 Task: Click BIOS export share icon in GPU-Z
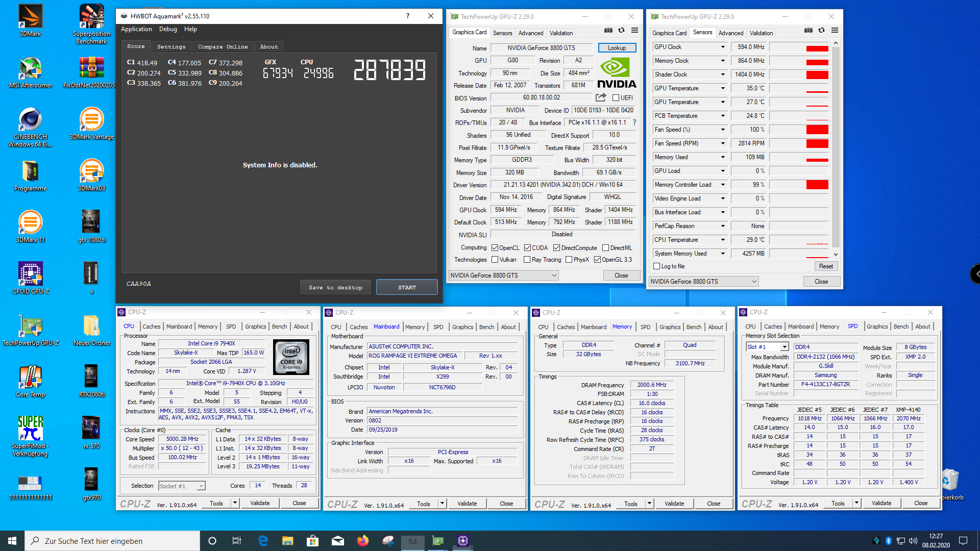point(601,97)
